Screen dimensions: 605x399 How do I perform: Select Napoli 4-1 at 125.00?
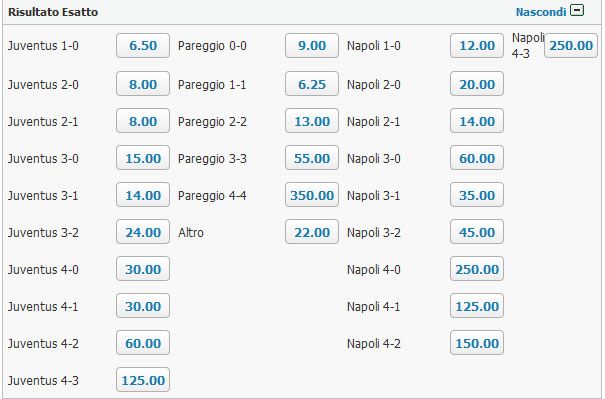coord(477,306)
